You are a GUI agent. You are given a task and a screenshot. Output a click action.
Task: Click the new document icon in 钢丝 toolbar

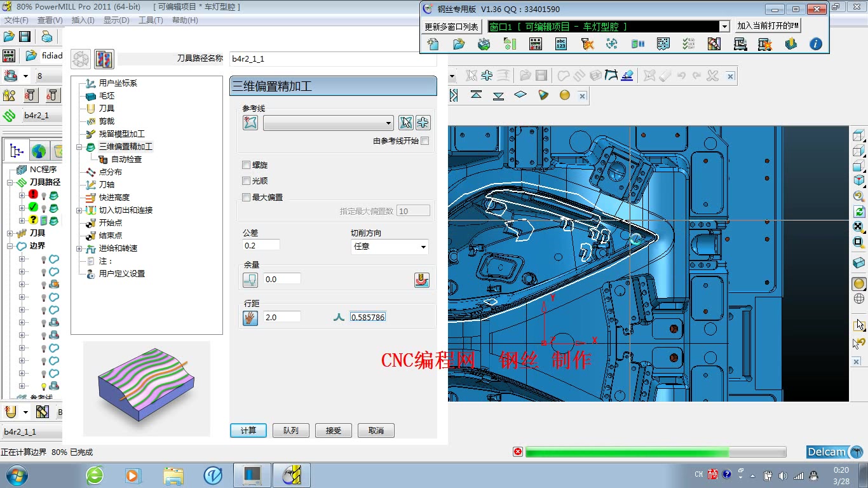tap(433, 44)
